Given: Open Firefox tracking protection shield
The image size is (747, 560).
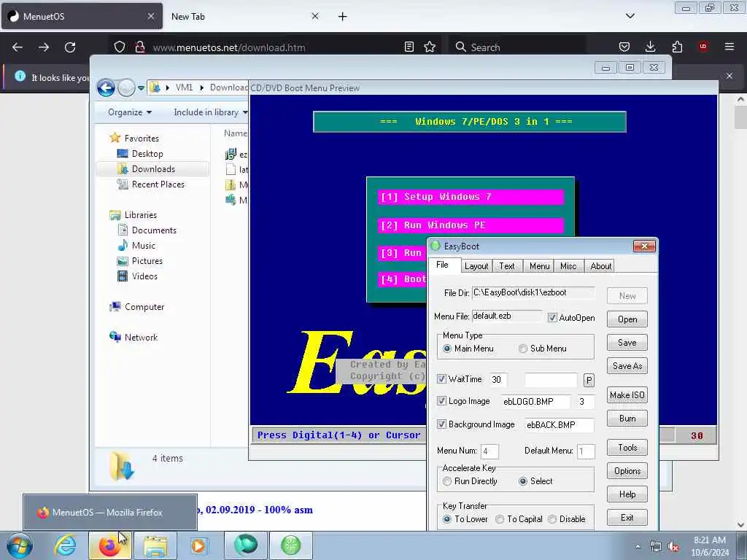Looking at the screenshot, I should point(120,47).
